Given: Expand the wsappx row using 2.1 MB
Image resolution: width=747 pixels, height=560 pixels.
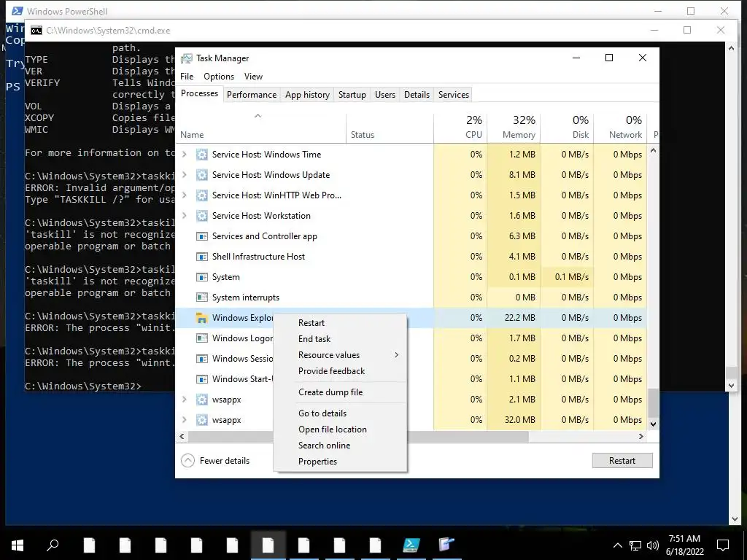Looking at the screenshot, I should [x=185, y=400].
